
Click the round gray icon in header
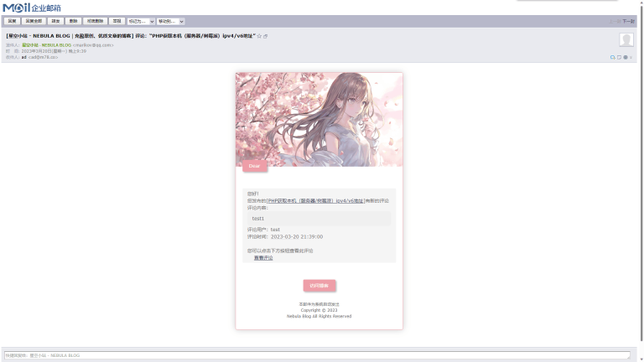click(626, 57)
